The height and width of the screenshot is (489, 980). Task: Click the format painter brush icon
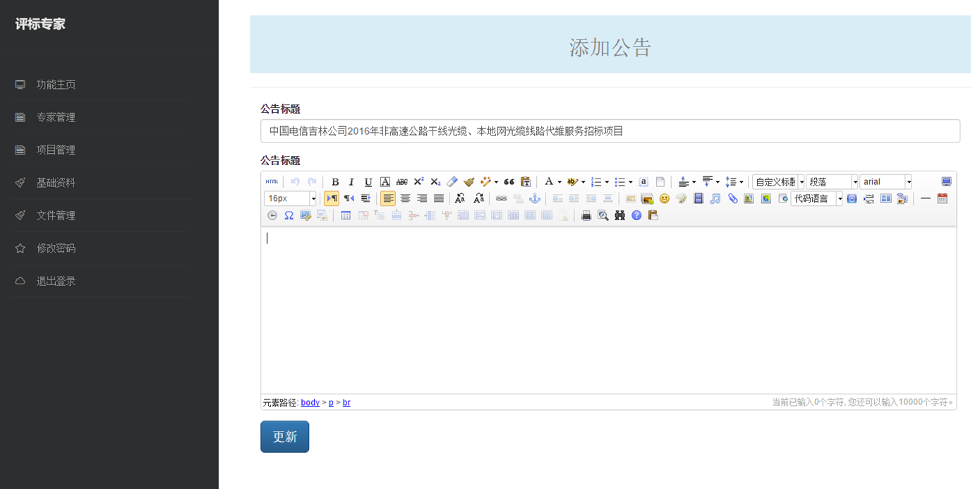click(469, 181)
